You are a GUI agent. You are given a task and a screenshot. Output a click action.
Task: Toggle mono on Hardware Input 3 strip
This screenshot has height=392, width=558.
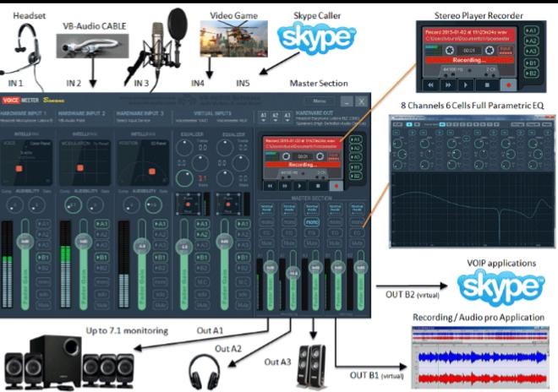click(x=160, y=281)
